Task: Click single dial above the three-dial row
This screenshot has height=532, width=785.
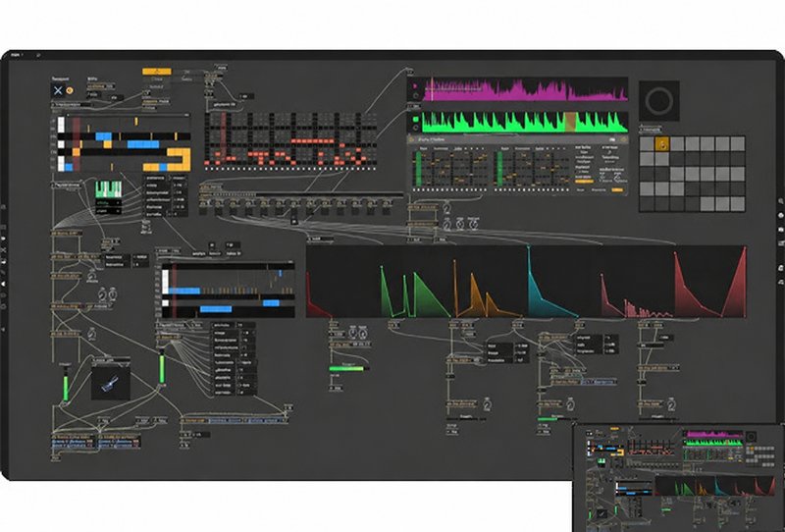Action: 446,207
